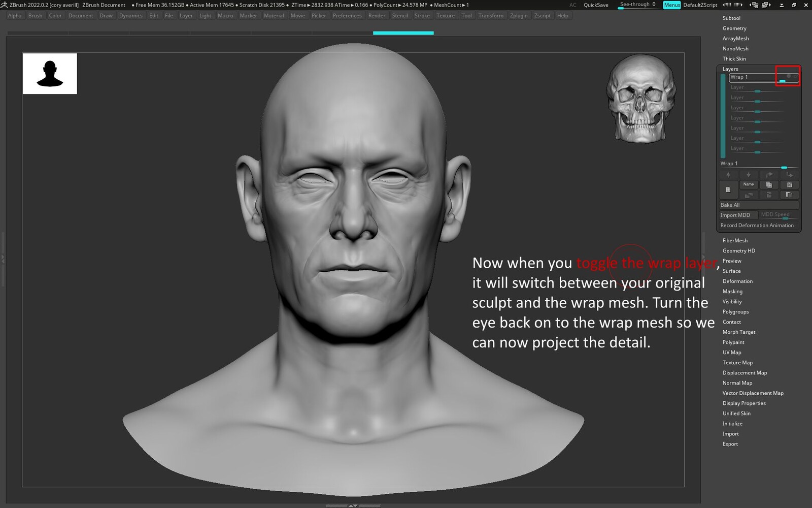
Task: Toggle the Wrap 1 layer eye icon
Action: coord(795,77)
